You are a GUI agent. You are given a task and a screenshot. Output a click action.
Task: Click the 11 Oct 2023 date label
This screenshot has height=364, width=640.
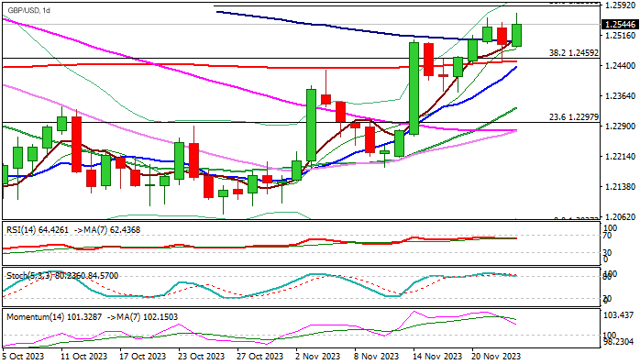(x=84, y=357)
